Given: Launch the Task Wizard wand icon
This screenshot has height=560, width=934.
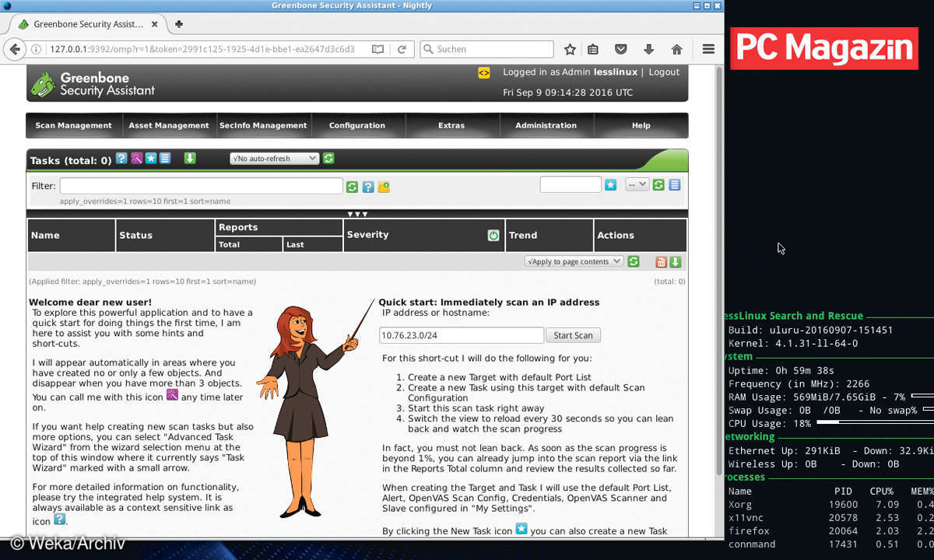Looking at the screenshot, I should click(x=136, y=159).
